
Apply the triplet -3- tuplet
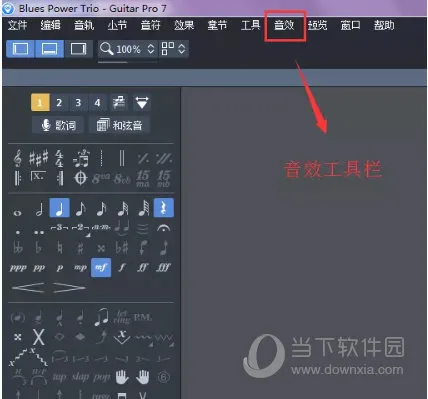[60, 228]
